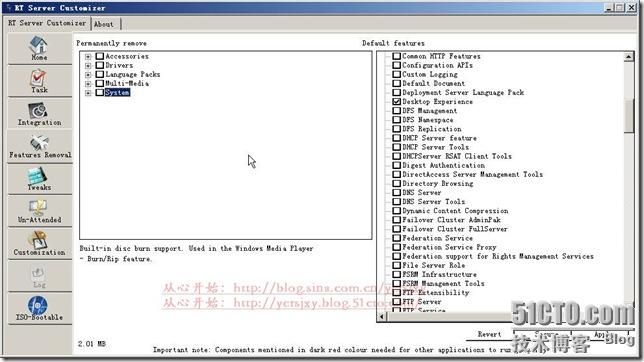Check the System removal checkbox

pos(99,92)
